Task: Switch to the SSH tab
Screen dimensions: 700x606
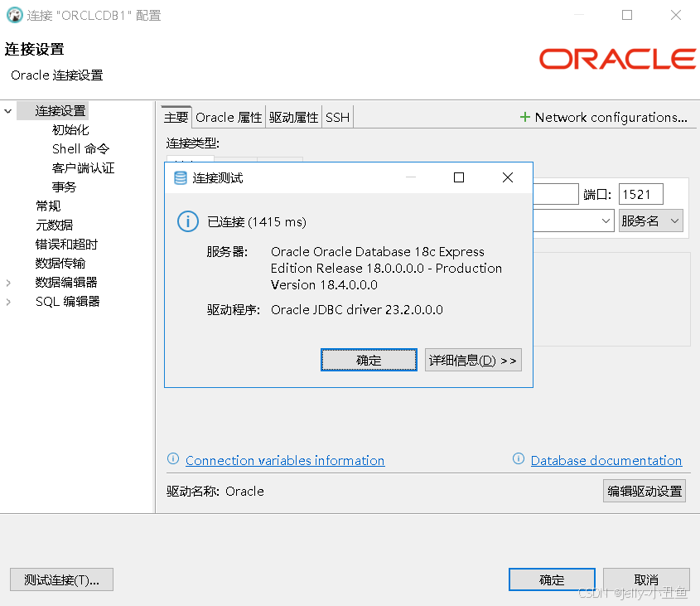Action: click(x=337, y=117)
